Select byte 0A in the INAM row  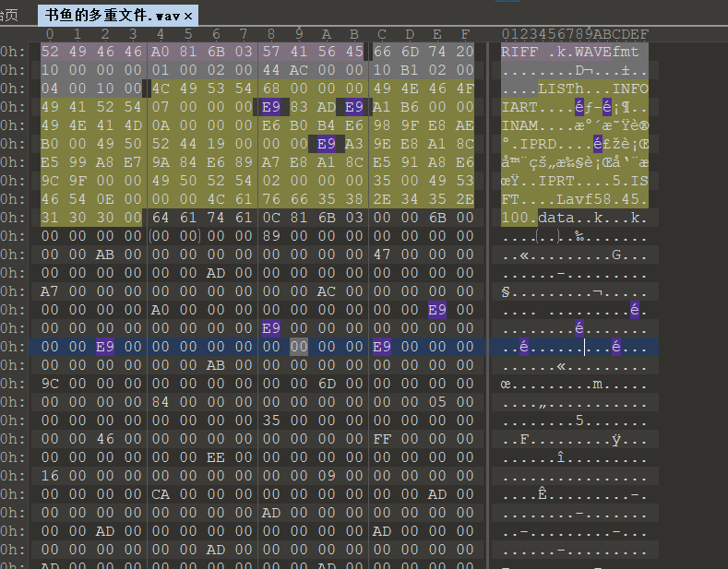click(x=161, y=125)
